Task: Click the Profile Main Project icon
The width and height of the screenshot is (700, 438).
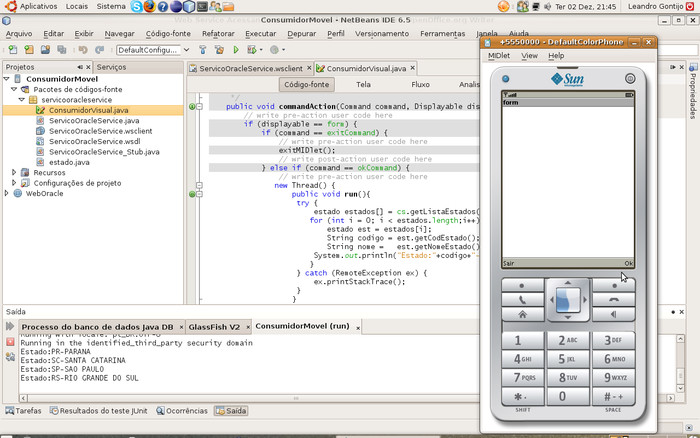Action: (275, 50)
